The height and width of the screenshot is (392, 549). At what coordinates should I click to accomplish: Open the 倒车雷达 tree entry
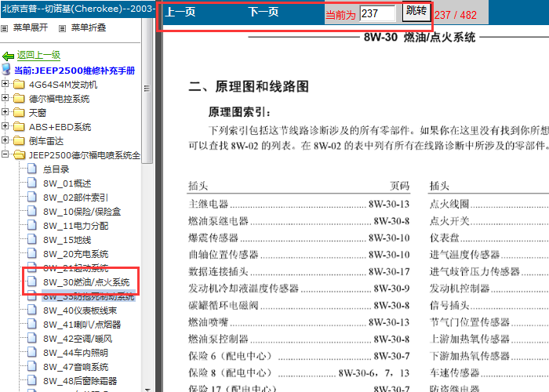[x=46, y=141]
